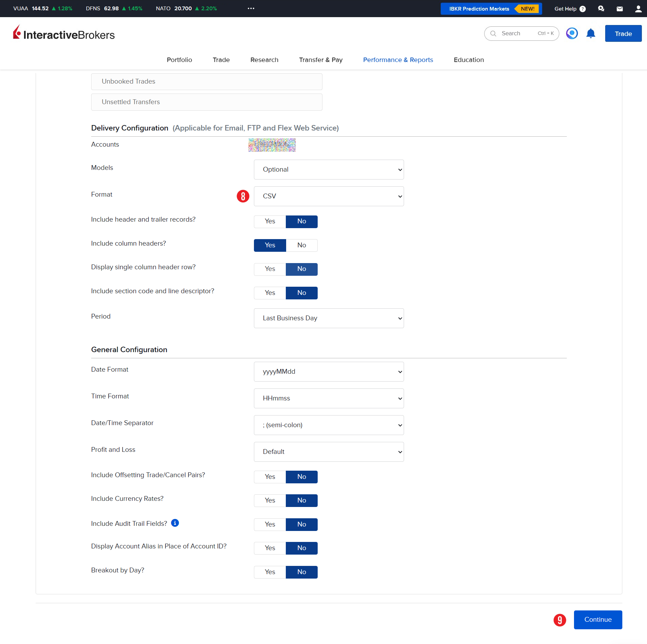This screenshot has width=647, height=644.
Task: Click the Audit Trail Fields info icon
Action: (x=175, y=523)
